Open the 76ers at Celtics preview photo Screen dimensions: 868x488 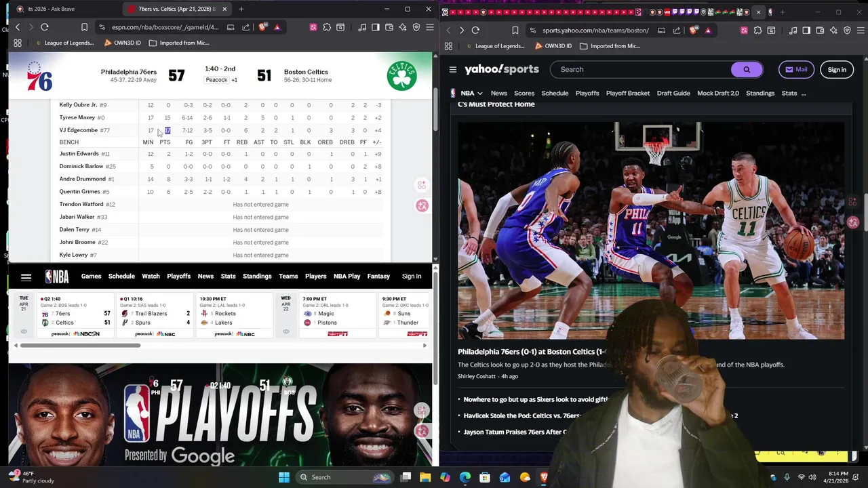[x=651, y=230]
